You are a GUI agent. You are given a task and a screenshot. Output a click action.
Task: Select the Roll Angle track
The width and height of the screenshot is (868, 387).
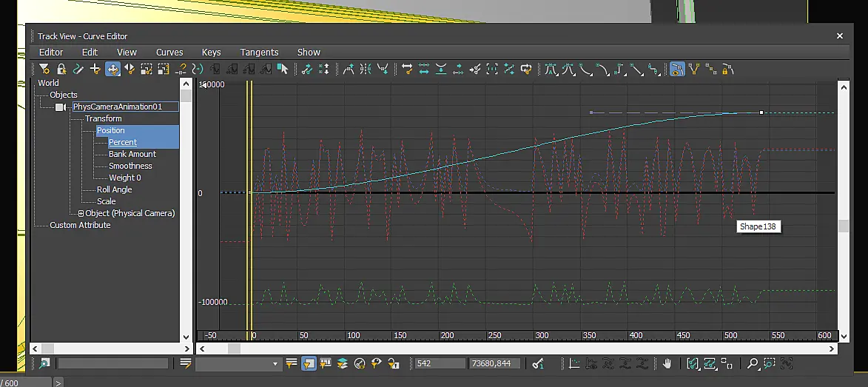click(115, 189)
